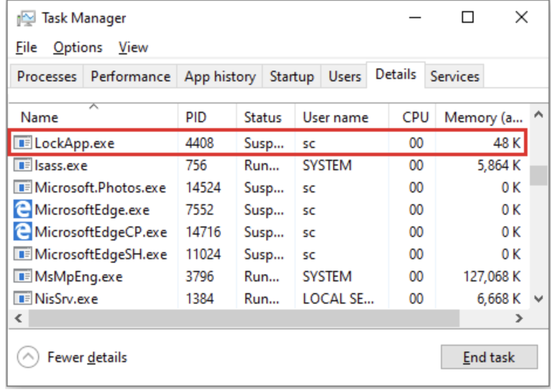Select the NisSrv.exe process name
The height and width of the screenshot is (392, 555).
(x=67, y=299)
